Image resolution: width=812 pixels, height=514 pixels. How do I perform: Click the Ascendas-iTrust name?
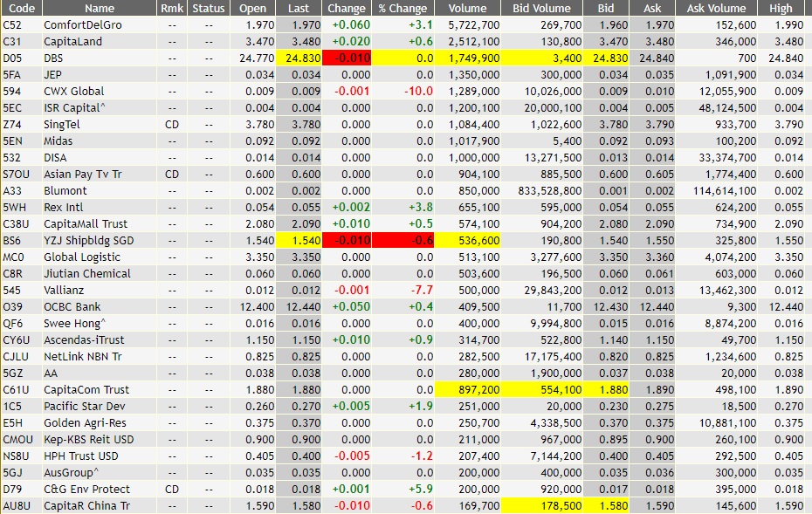click(84, 339)
